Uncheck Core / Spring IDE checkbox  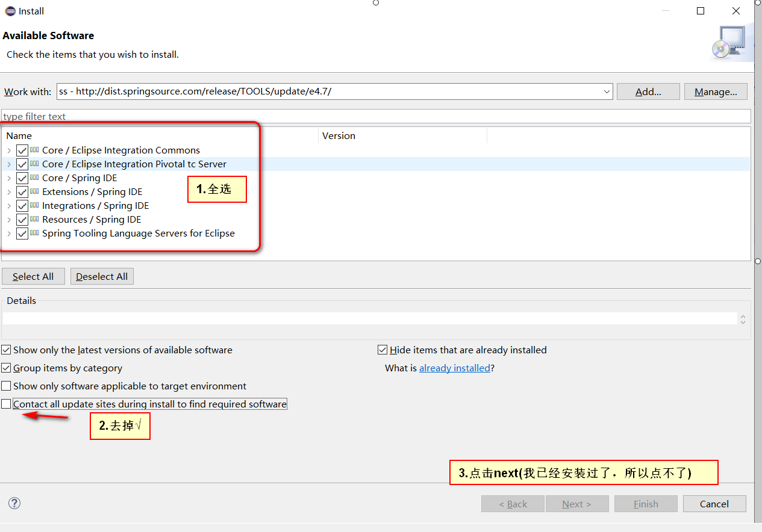pyautogui.click(x=22, y=178)
